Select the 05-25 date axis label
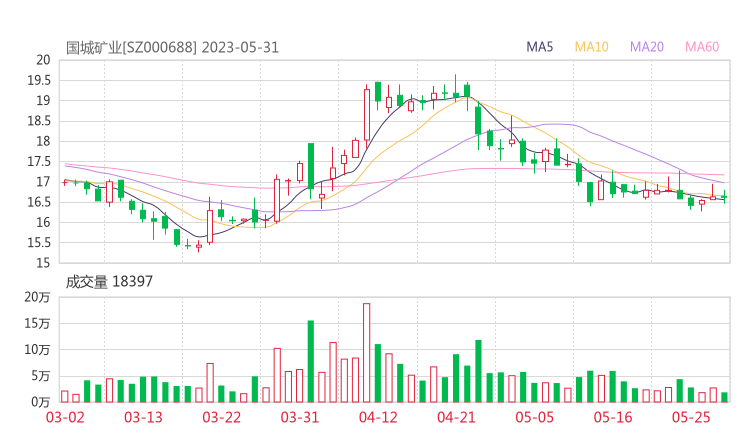The width and height of the screenshot is (740, 440). [691, 417]
